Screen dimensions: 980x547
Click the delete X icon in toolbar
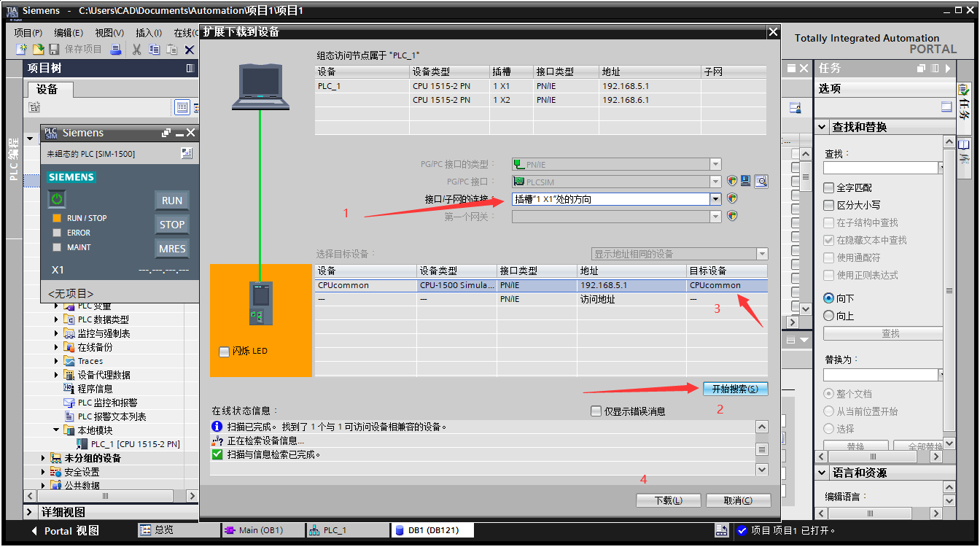189,49
